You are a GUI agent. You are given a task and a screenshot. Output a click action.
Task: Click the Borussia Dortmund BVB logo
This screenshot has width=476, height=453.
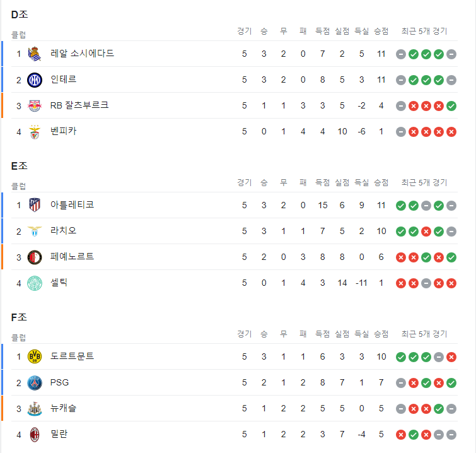pos(35,356)
